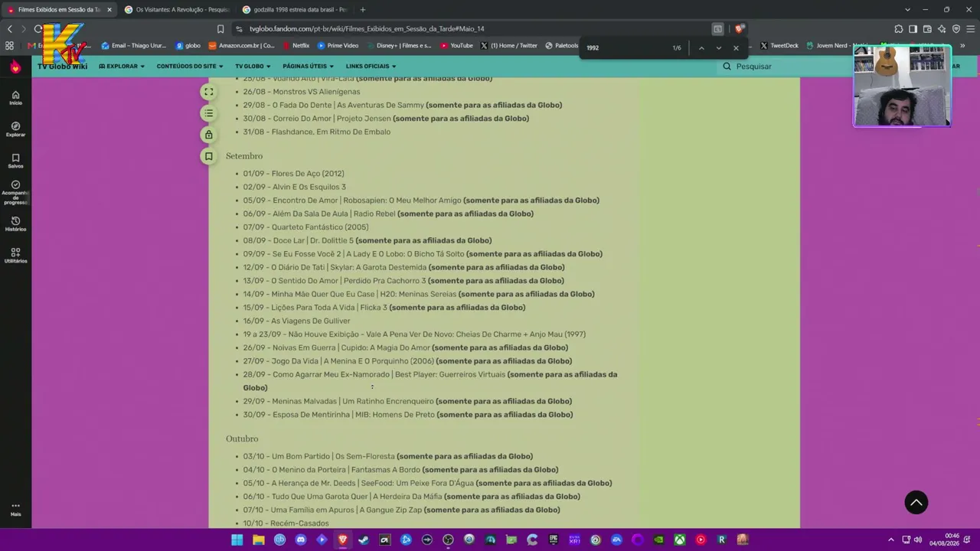Expand the TV GLOBO dropdown menu
The width and height of the screenshot is (980, 551).
(253, 67)
